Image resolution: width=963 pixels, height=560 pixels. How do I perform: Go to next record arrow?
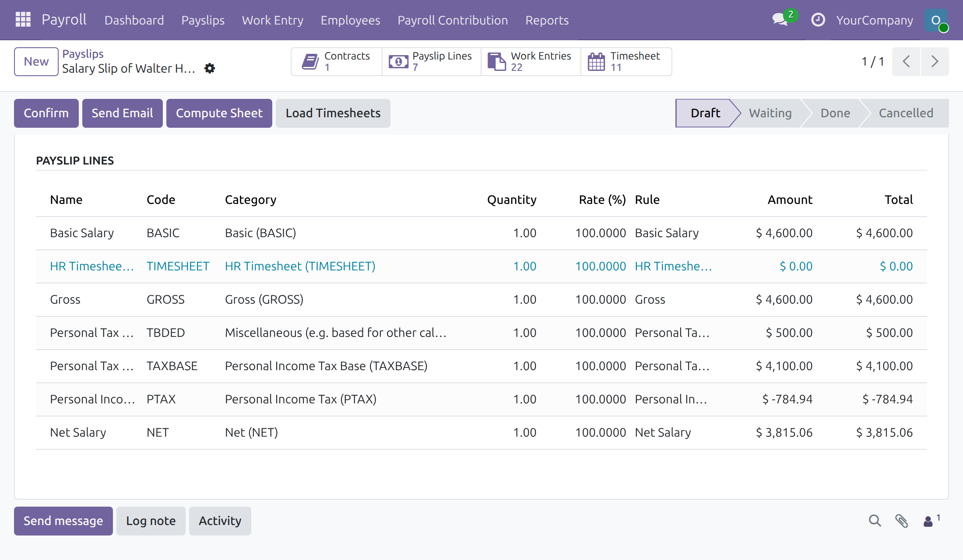coord(935,62)
